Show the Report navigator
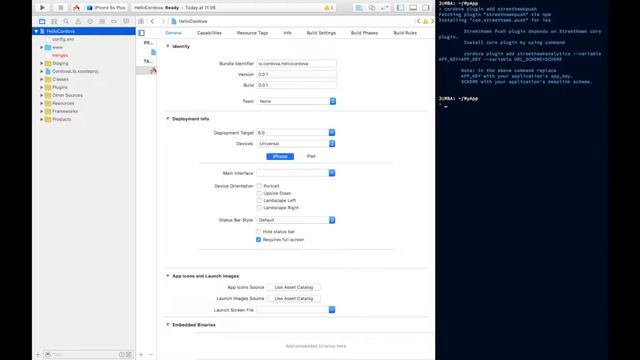The height and width of the screenshot is (360, 640). coord(126,21)
